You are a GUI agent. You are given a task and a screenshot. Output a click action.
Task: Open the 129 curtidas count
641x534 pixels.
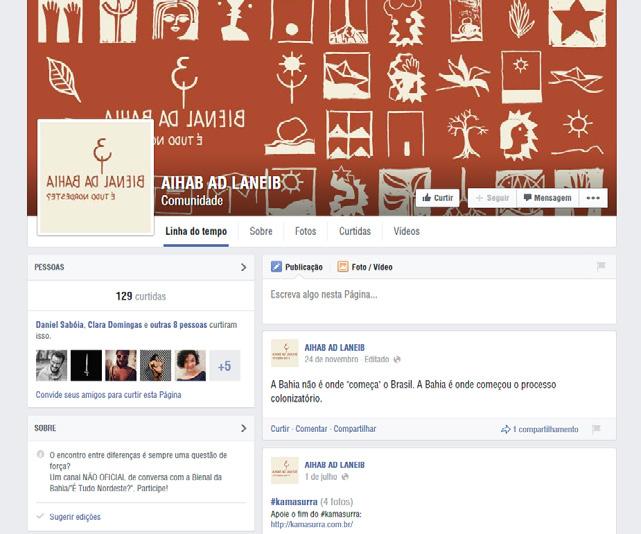[x=141, y=296]
